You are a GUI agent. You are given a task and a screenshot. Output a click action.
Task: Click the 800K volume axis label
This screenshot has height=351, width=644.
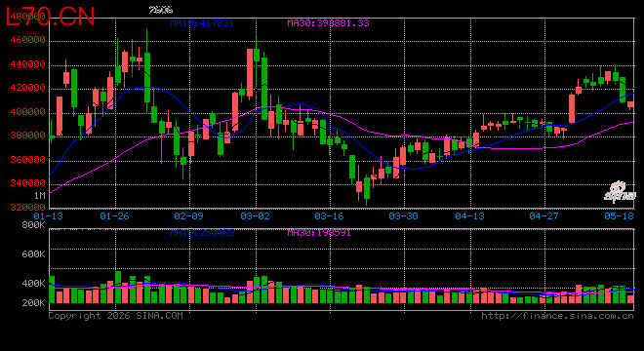[x=34, y=225]
